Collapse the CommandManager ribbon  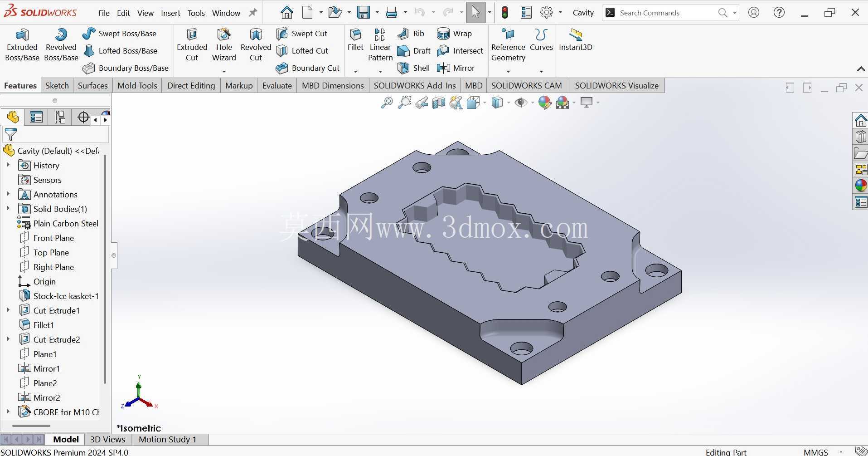tap(861, 69)
